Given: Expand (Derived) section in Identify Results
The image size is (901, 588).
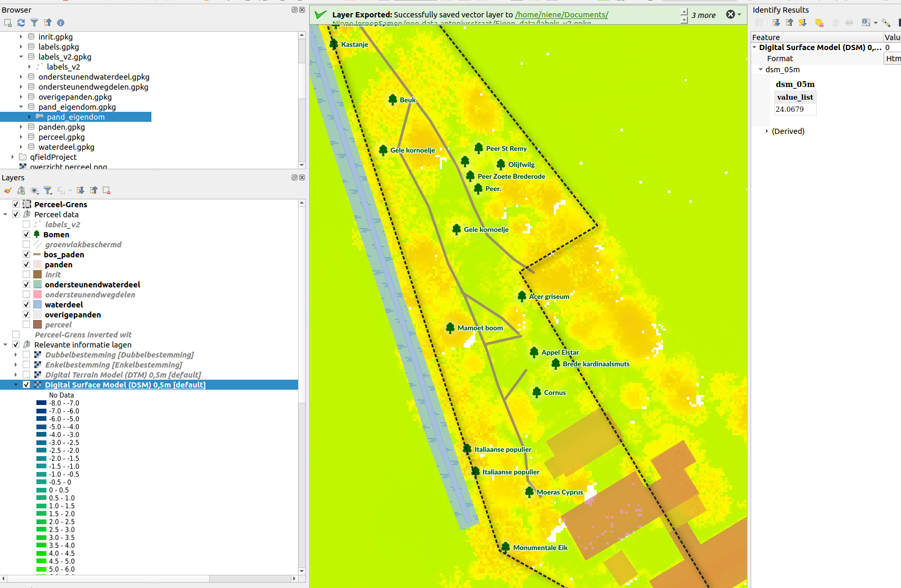Looking at the screenshot, I should (x=767, y=131).
